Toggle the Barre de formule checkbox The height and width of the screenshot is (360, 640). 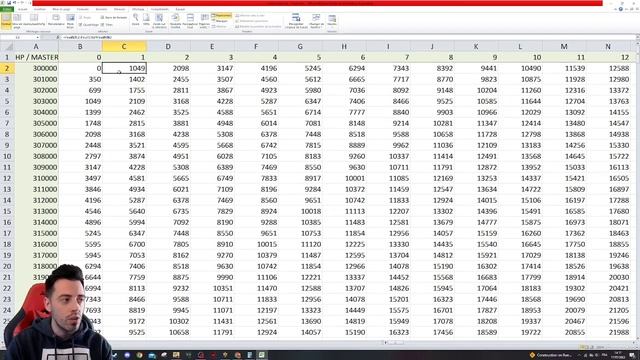pos(114,18)
